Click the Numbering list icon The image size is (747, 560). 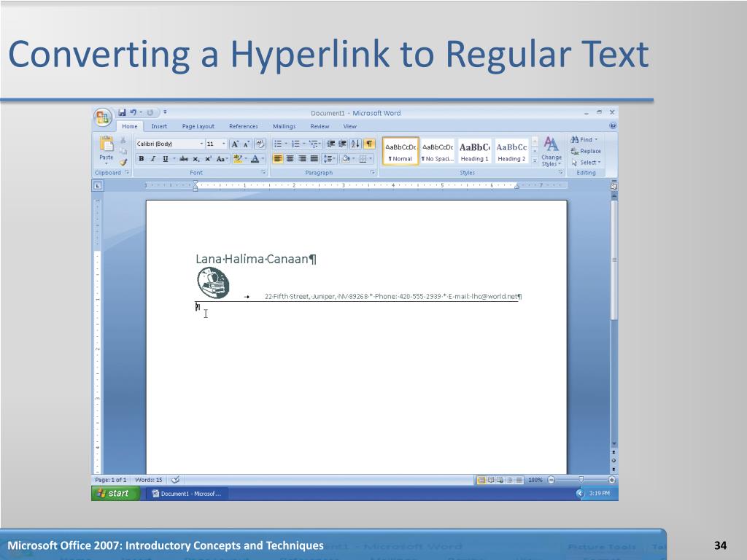coord(296,144)
